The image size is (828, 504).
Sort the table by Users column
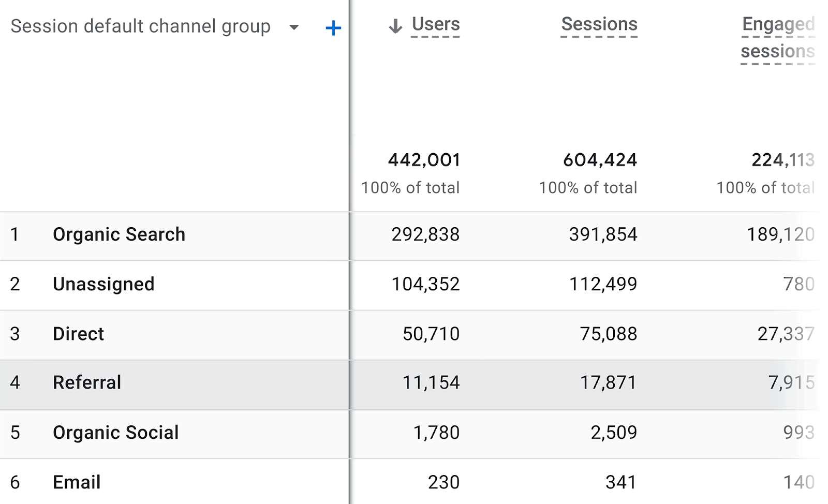click(436, 25)
